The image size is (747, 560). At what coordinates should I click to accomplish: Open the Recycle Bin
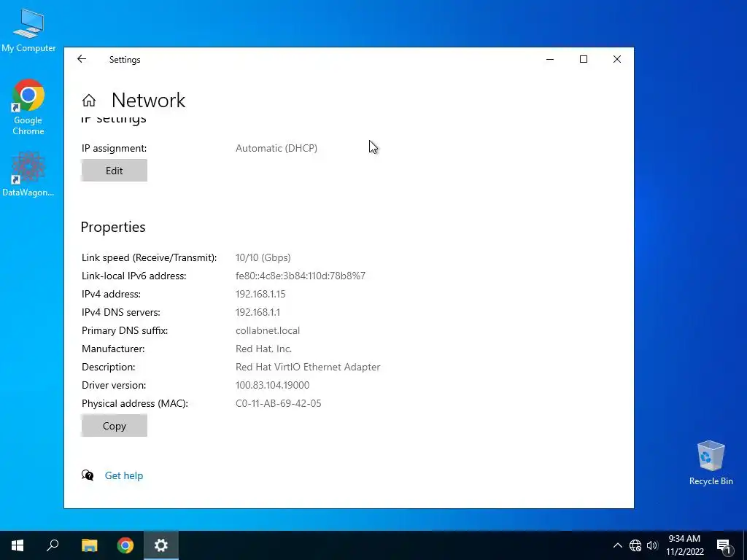711,463
